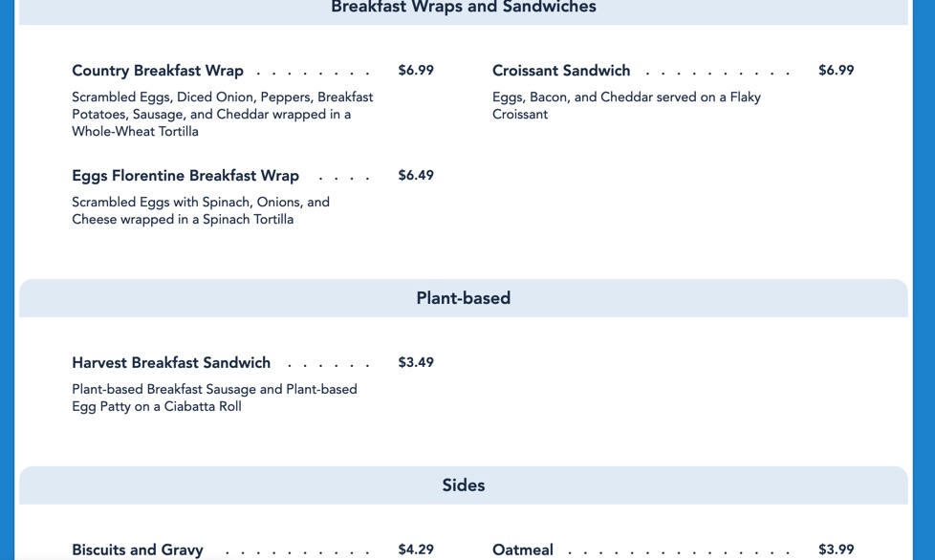Click the Country Breakfast Wrap ingredients description
Image resolution: width=935 pixels, height=560 pixels.
222,115
